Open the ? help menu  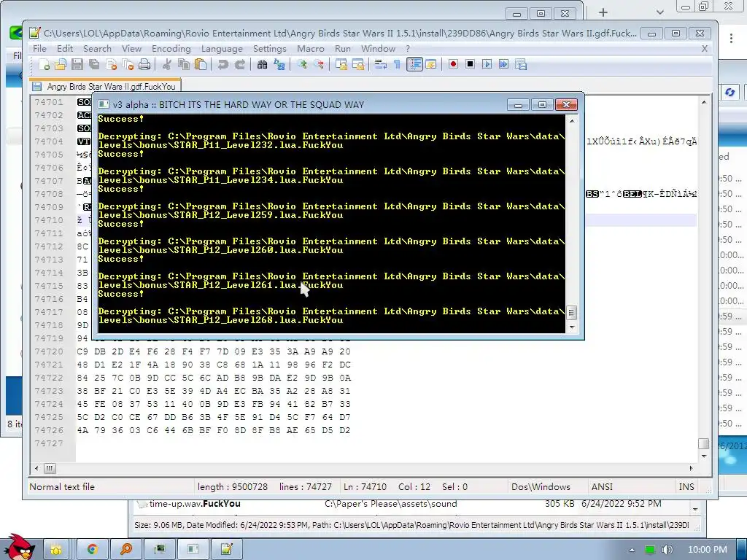(408, 49)
